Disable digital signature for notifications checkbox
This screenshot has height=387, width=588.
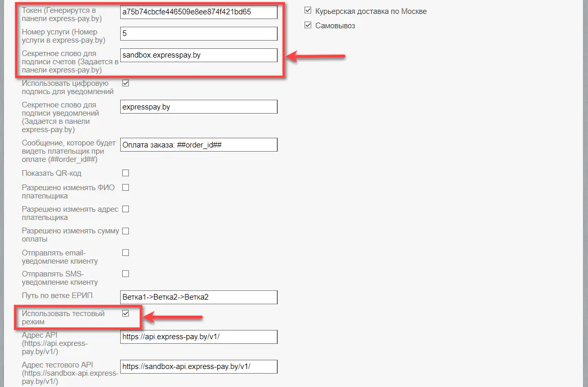[x=125, y=83]
